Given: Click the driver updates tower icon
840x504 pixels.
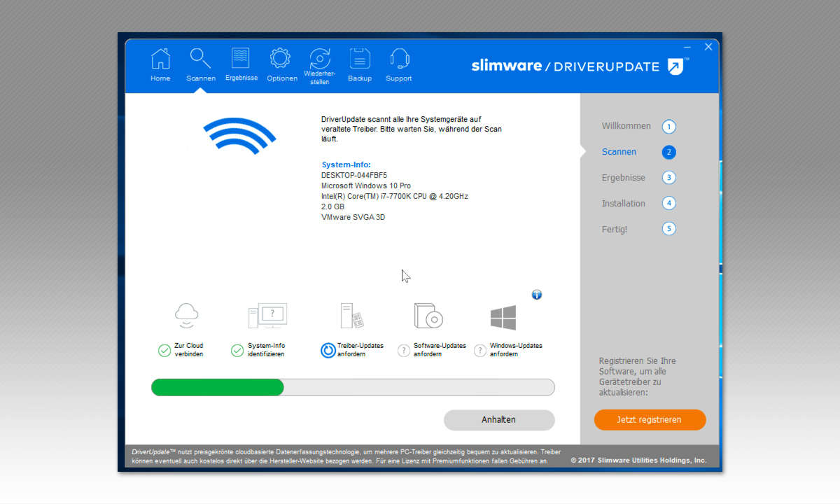Looking at the screenshot, I should pyautogui.click(x=351, y=316).
